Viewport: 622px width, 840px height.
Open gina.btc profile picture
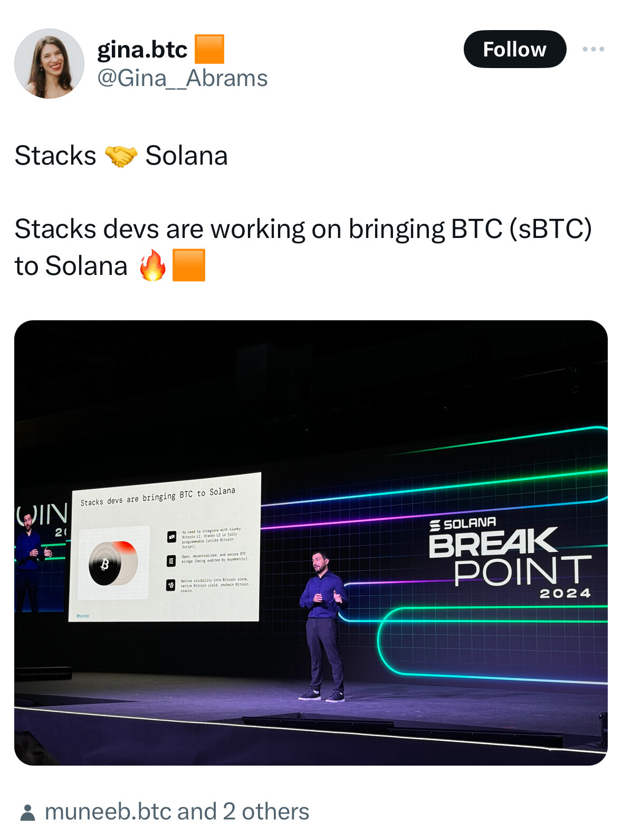49,63
